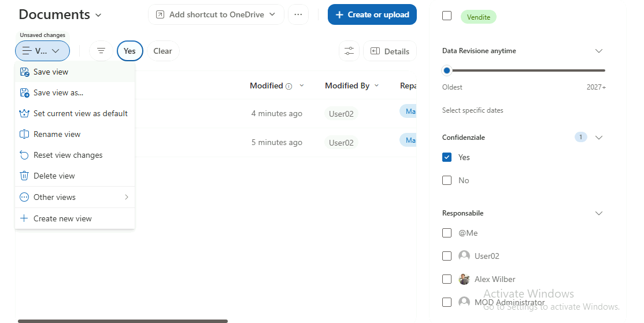644x323 pixels.
Task: Click the Yes filter pill
Action: click(x=130, y=51)
